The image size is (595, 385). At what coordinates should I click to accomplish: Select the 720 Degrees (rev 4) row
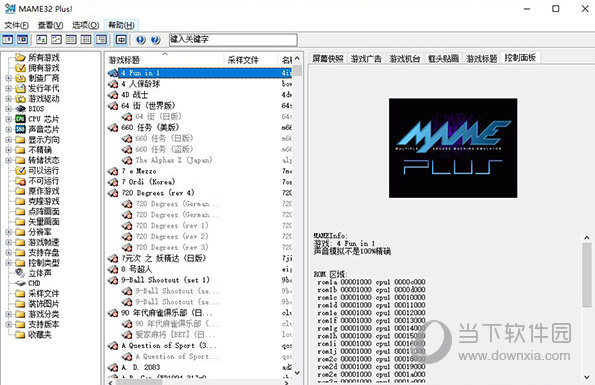click(200, 193)
